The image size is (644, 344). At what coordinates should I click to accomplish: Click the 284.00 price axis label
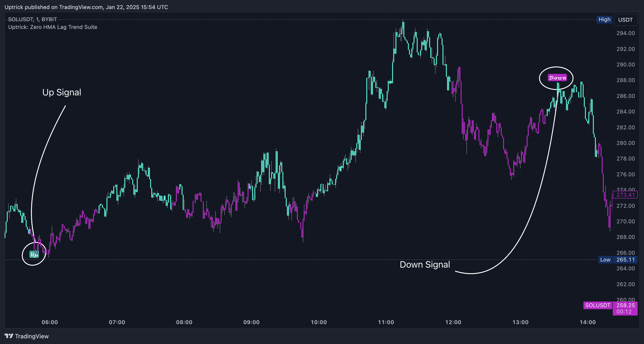[x=625, y=111]
